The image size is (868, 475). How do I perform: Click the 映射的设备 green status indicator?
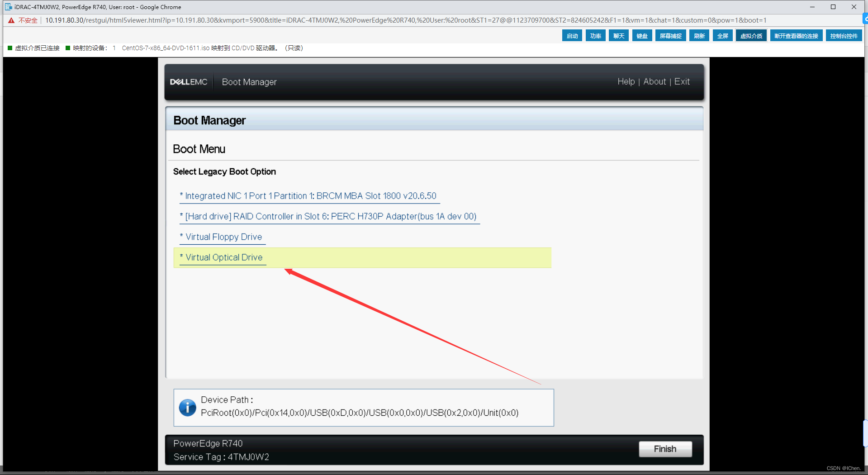point(68,48)
